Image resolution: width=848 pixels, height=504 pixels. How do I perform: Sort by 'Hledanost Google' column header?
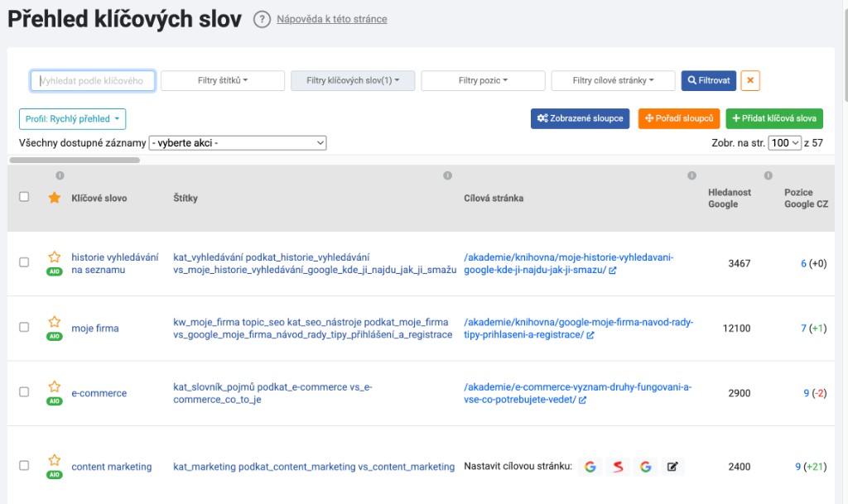730,199
